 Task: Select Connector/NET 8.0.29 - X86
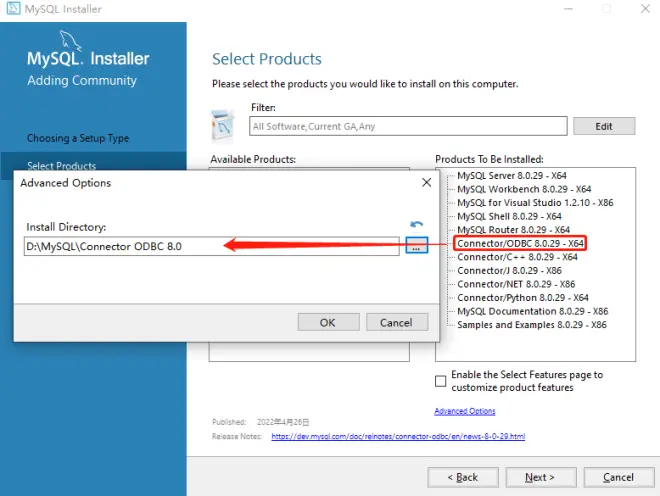click(516, 284)
